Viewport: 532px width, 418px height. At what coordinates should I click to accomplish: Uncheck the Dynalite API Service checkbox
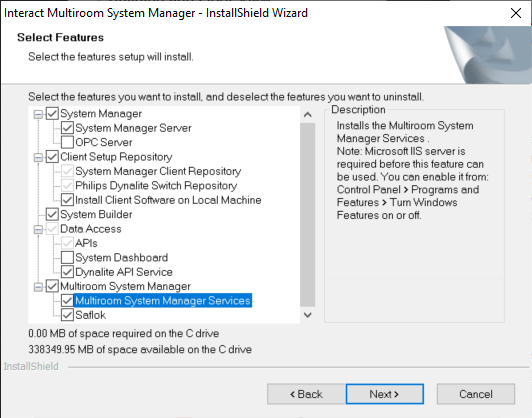(67, 272)
